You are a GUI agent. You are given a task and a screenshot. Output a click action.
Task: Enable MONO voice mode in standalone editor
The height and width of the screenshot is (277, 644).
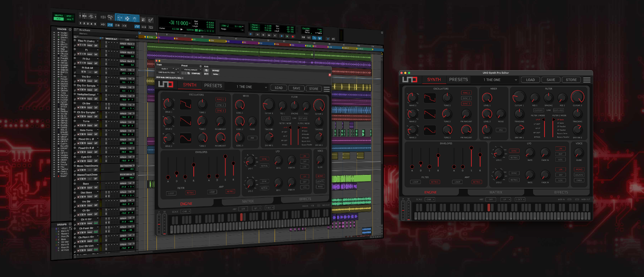click(x=579, y=170)
